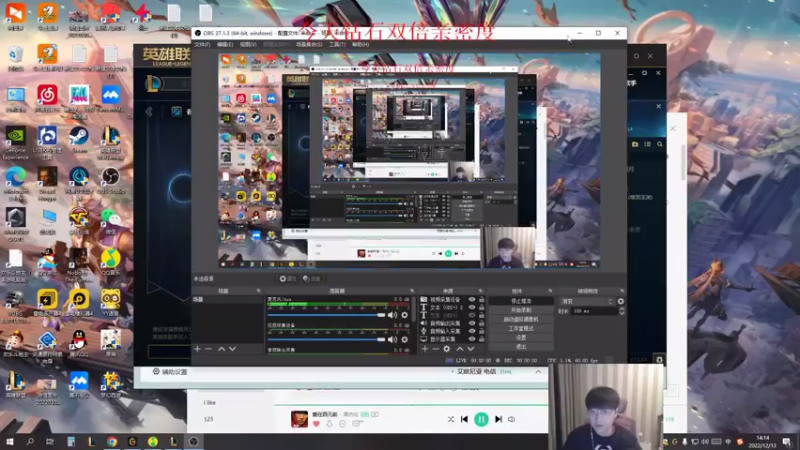This screenshot has height=450, width=800.
Task: Click the source filters button above docks
Action: click(312, 279)
